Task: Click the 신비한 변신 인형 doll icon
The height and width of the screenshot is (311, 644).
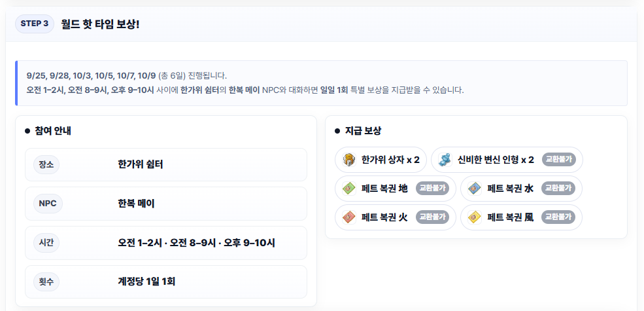Action: click(x=445, y=160)
